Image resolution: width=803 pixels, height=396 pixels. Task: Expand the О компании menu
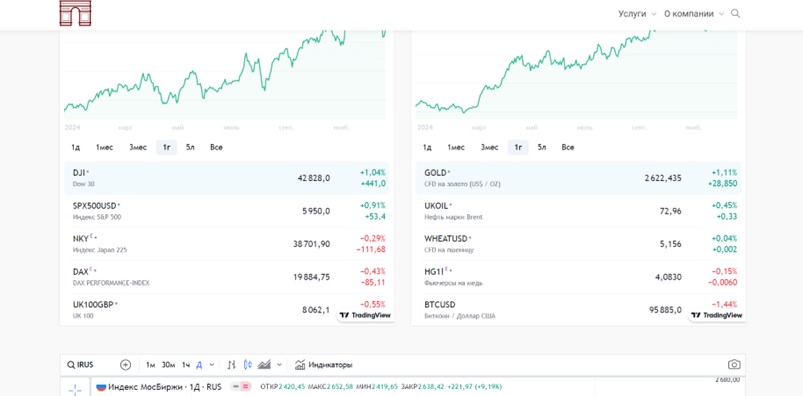pyautogui.click(x=694, y=14)
